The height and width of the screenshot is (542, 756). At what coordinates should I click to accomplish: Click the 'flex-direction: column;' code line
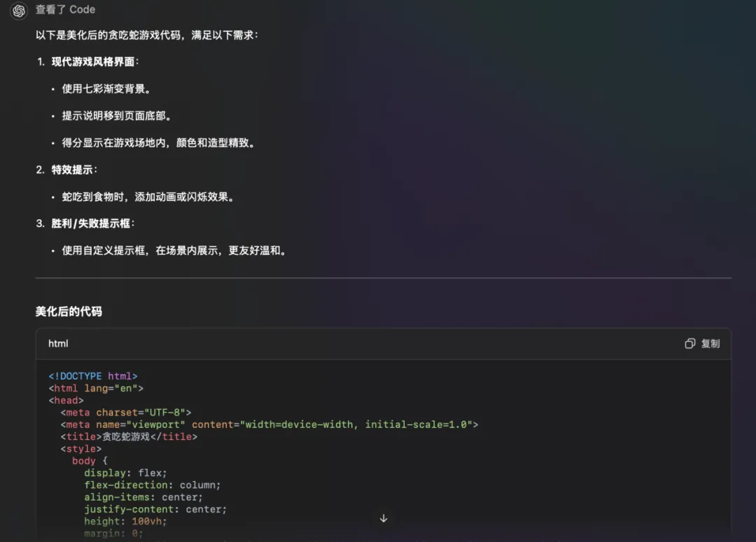click(x=153, y=485)
